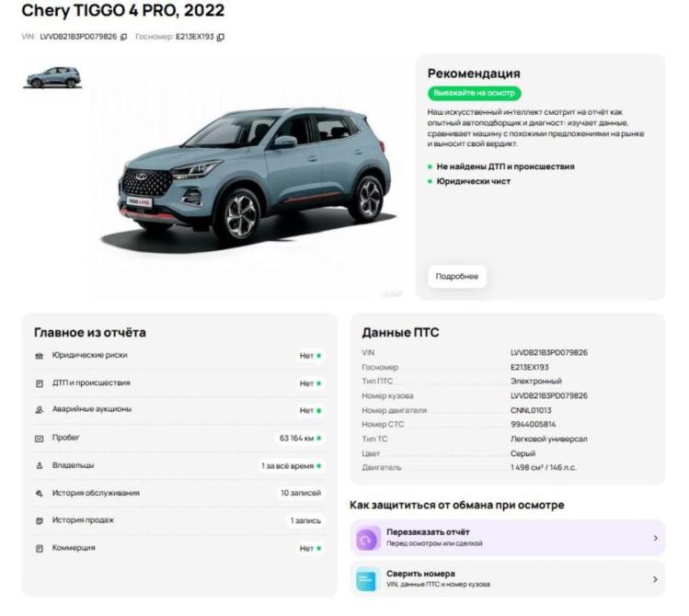The image size is (689, 616).
Task: Click the Номер кузова value in Данные ПТС
Action: 549,395
